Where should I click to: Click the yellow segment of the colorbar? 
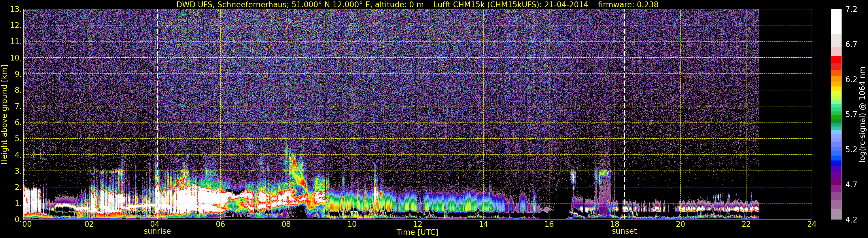point(836,90)
